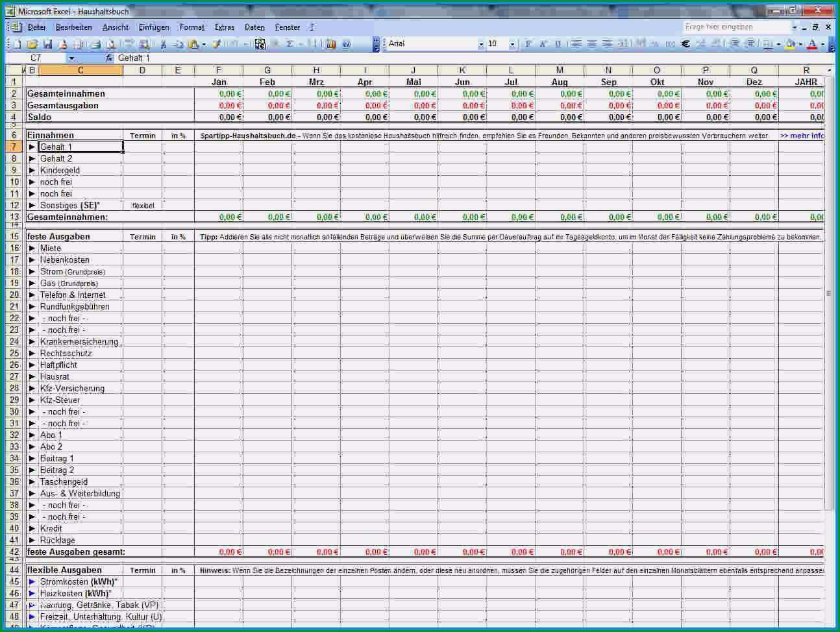Align cell text to the left
This screenshot has width=840, height=632.
[x=576, y=44]
